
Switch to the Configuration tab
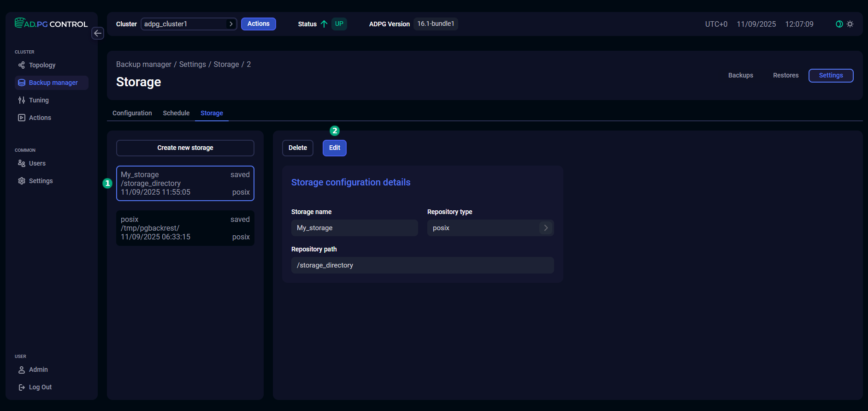tap(132, 113)
